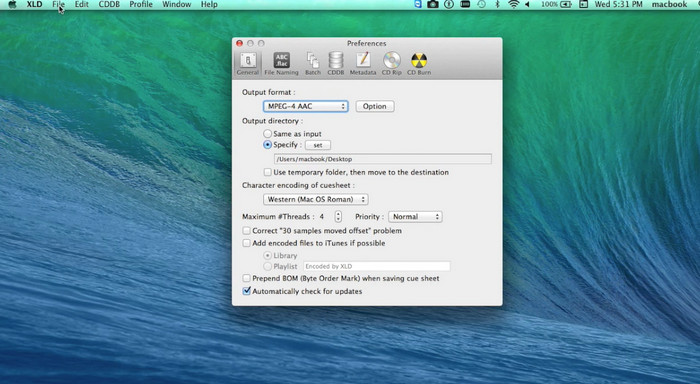This screenshot has width=700, height=384.
Task: Open the volume speaker menu
Action: [x=528, y=4]
